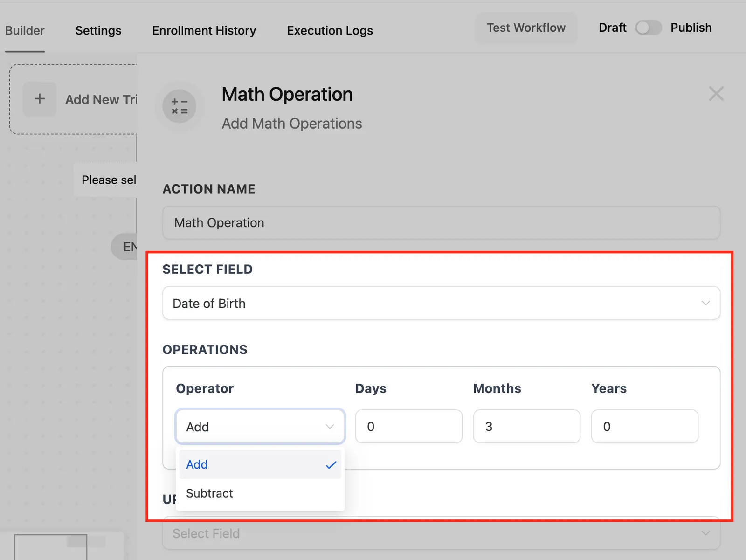Switch to the Settings tab
This screenshot has height=560, width=746.
point(98,31)
